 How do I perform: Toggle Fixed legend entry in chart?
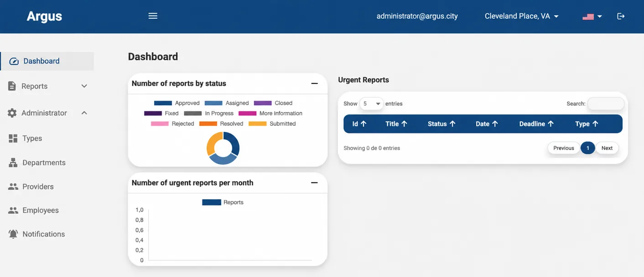(x=161, y=113)
